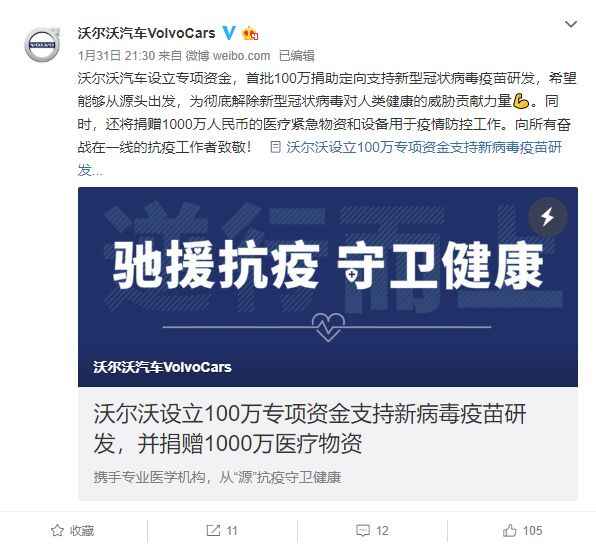Like the post with thumbs-up icon
596x549 pixels.
[510, 530]
